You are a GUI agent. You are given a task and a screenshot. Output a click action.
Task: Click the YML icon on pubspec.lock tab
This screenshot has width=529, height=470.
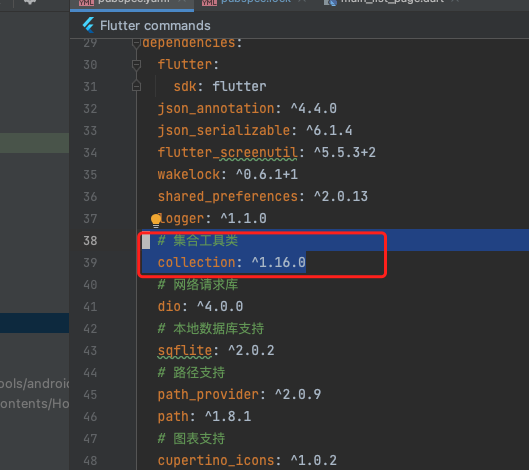[x=209, y=3]
